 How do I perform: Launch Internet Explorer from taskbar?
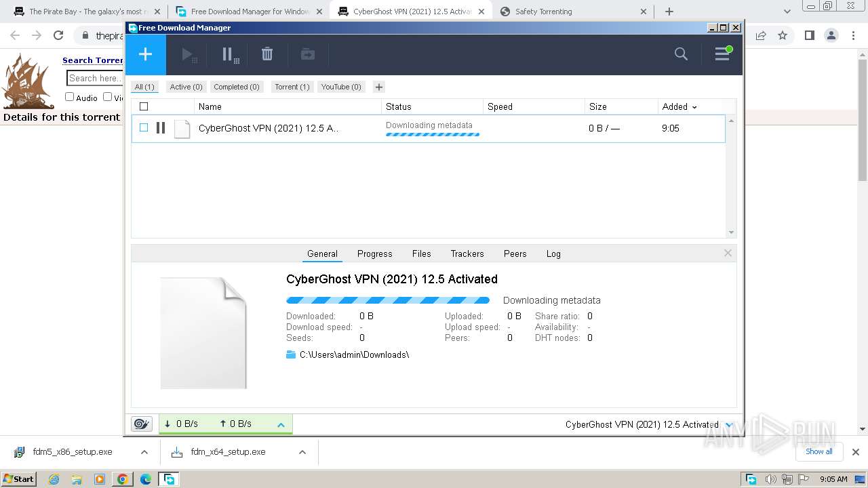click(x=54, y=479)
